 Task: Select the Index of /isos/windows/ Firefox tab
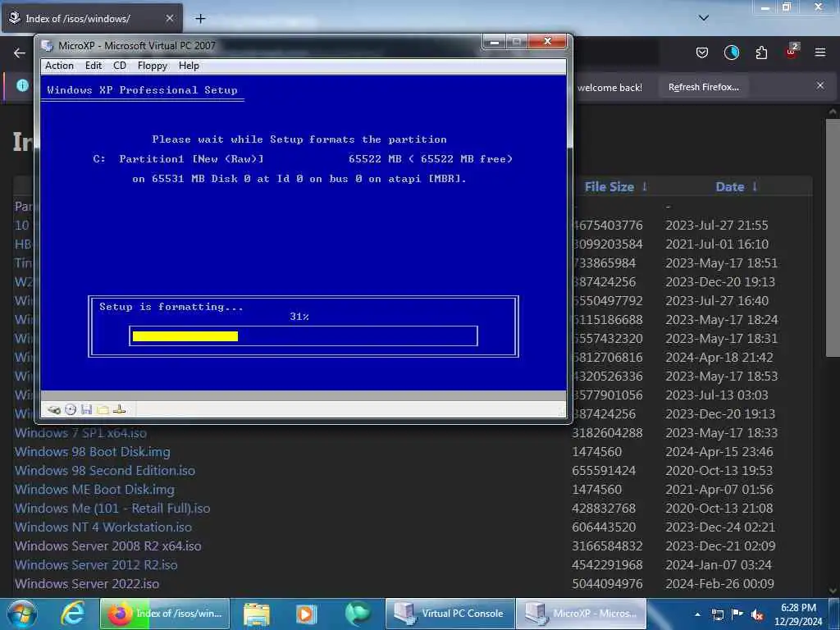point(92,19)
